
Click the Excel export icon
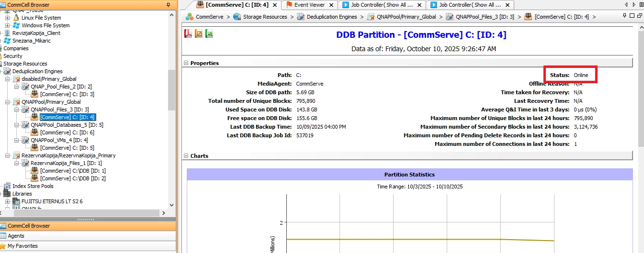[209, 34]
